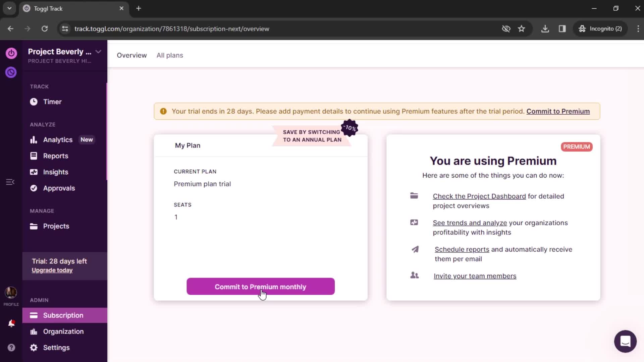Navigate to Projects section
This screenshot has height=362, width=644.
pyautogui.click(x=56, y=226)
